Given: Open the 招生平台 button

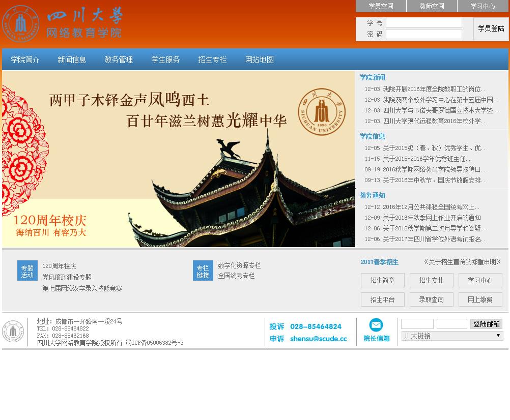Looking at the screenshot, I should 383,299.
